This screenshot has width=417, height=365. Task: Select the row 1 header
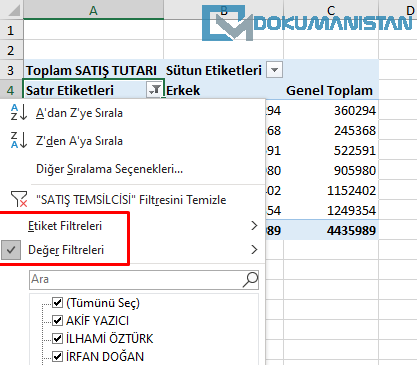11,30
